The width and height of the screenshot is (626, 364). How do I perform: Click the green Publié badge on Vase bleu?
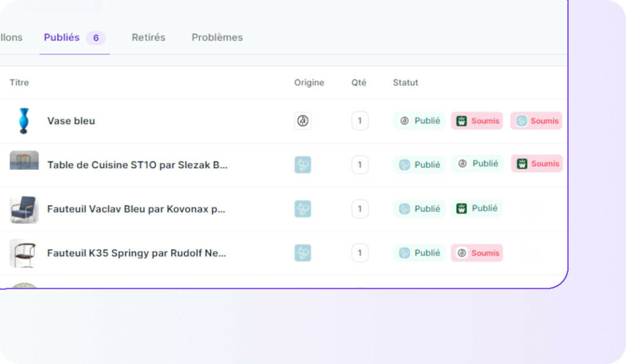[419, 121]
